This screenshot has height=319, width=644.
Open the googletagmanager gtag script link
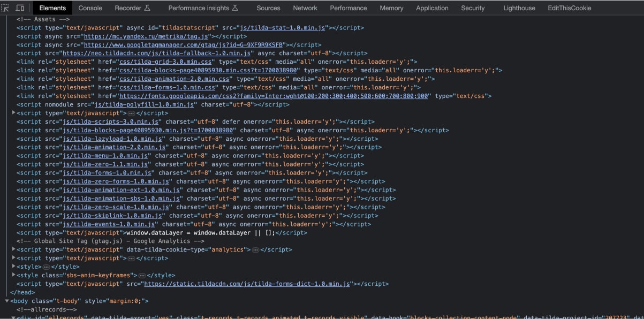(x=183, y=45)
